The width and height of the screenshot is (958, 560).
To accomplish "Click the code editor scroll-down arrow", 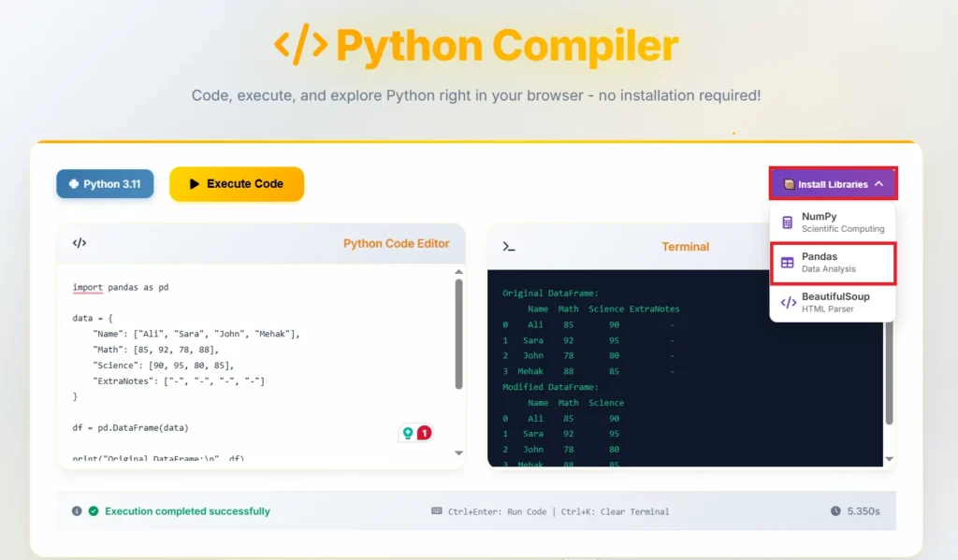I will [458, 453].
